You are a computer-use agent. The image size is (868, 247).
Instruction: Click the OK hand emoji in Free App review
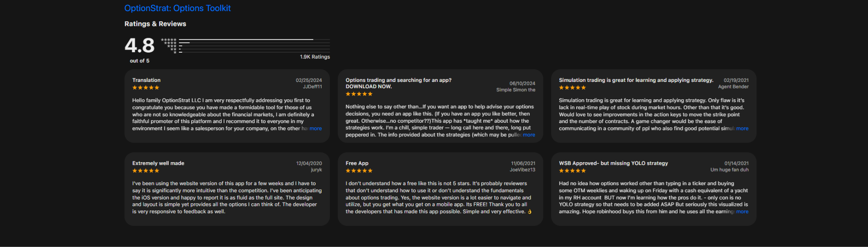coord(529,212)
